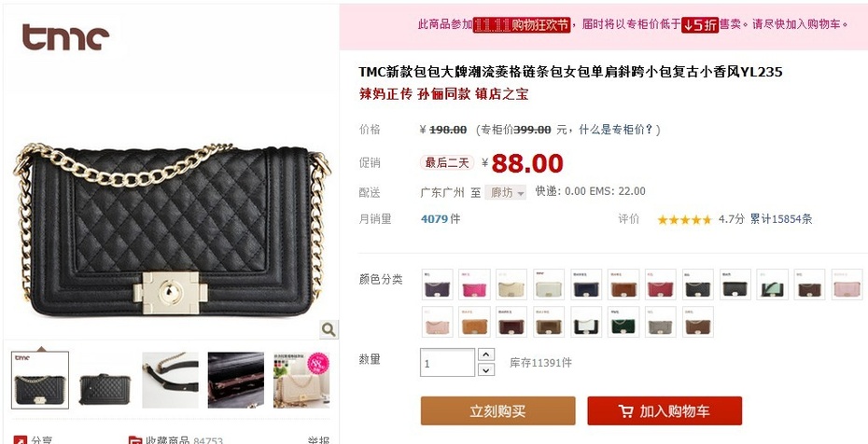Click the five-star rating icons
Screen dimensions: 868x444
tap(684, 219)
